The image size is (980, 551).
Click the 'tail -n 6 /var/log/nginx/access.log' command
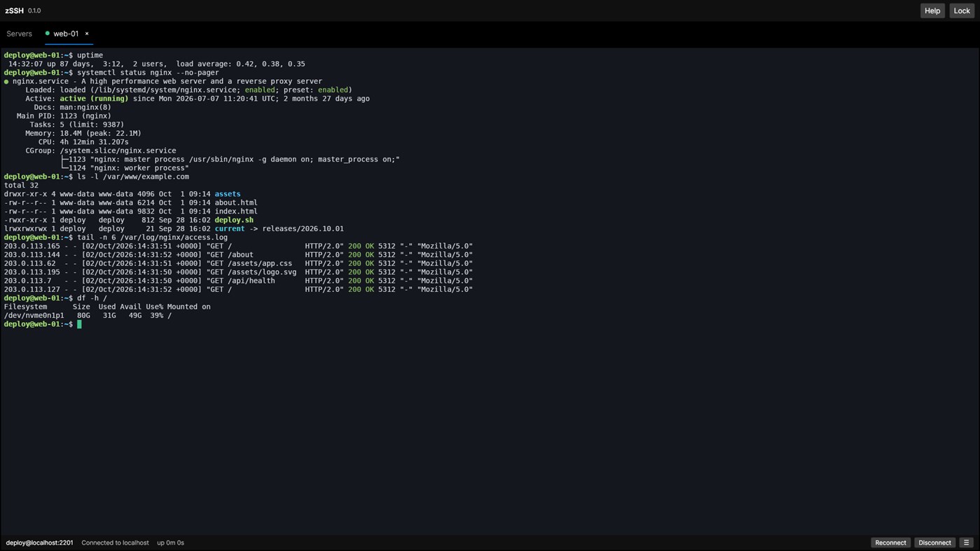click(x=152, y=237)
